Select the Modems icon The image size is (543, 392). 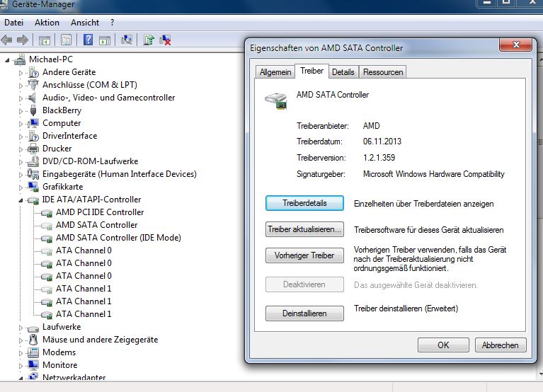(33, 352)
